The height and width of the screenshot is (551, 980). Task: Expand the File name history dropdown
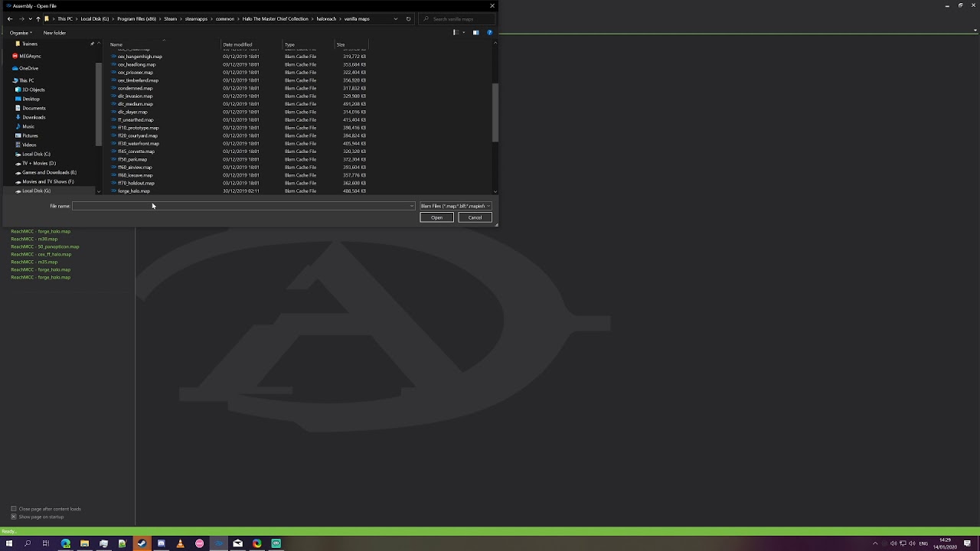tap(412, 206)
